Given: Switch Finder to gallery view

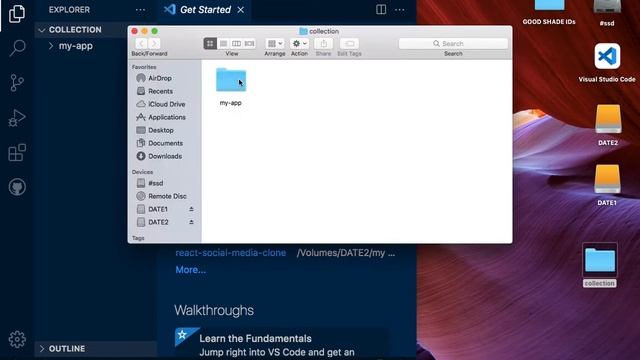Looking at the screenshot, I should tap(249, 44).
